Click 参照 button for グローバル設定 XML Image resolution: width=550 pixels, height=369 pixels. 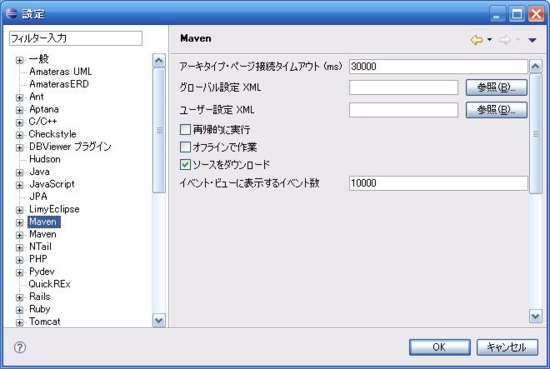pos(496,87)
